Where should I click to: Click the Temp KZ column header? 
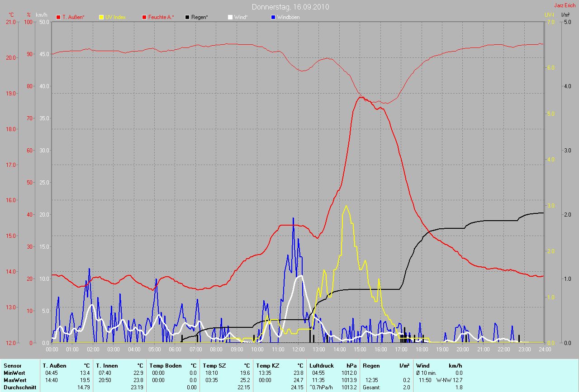267,365
